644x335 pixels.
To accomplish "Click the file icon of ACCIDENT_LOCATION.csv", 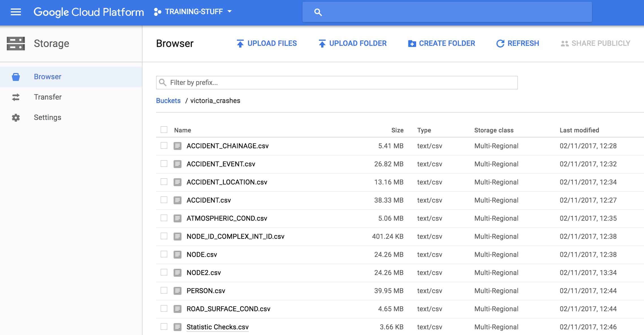I will [178, 182].
